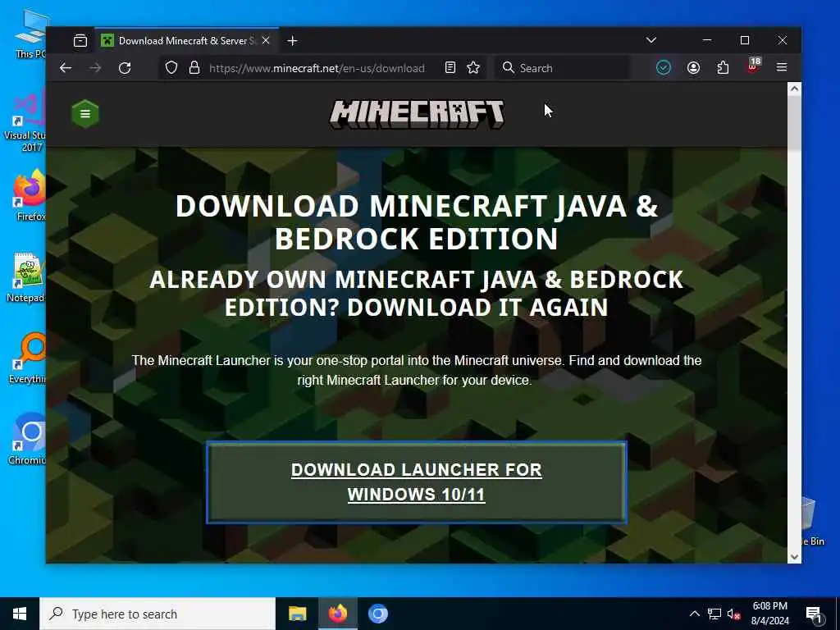The image size is (840, 630).
Task: Open the notification center icon
Action: click(814, 614)
